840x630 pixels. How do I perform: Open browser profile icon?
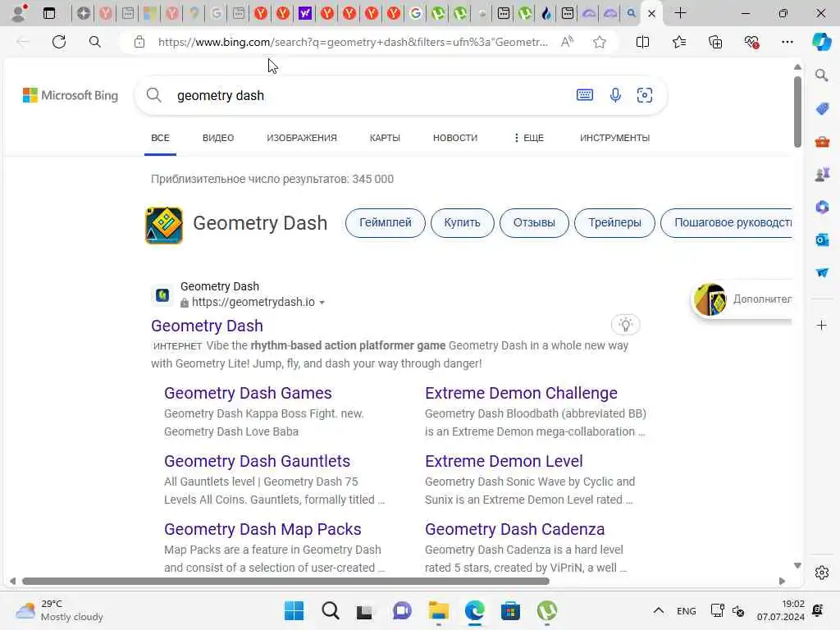[19, 13]
